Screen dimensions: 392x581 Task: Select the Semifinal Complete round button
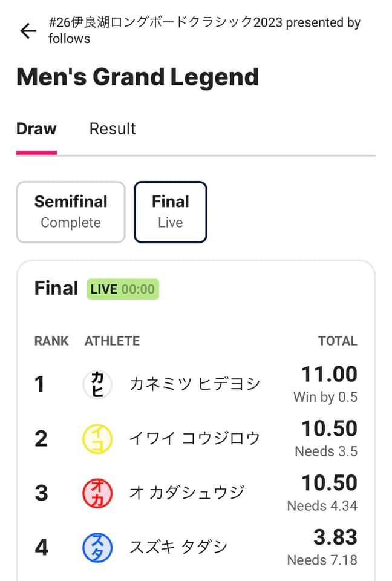[x=71, y=212]
